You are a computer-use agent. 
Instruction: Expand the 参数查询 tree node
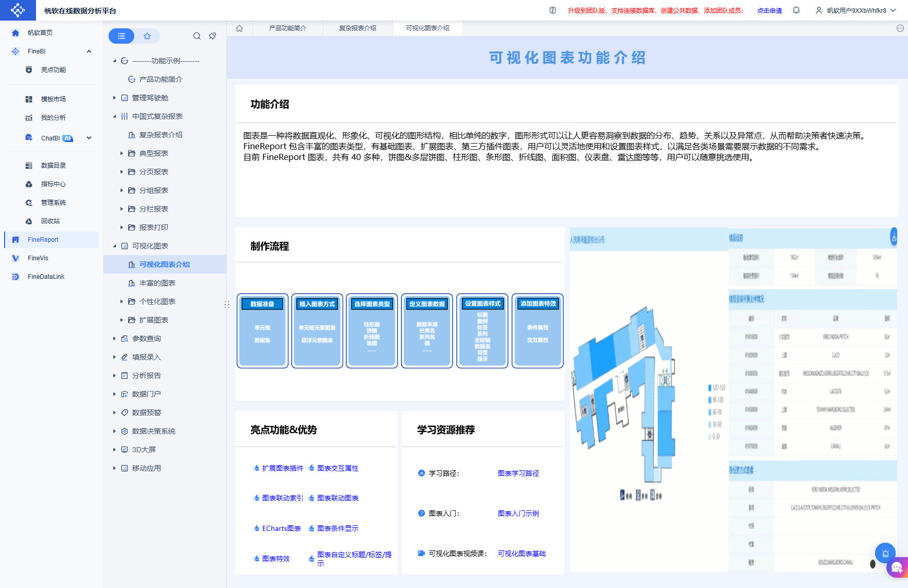(114, 338)
